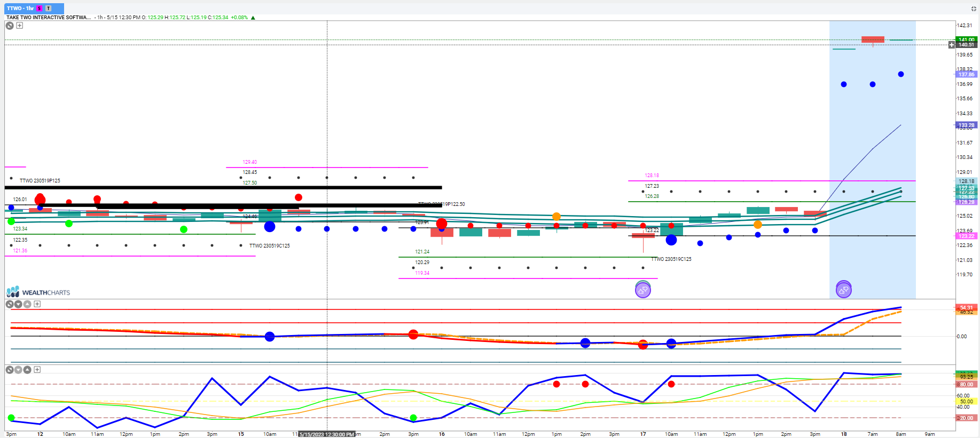Click the magenta 119.34 level label
Image resolution: width=980 pixels, height=438 pixels.
tap(422, 273)
